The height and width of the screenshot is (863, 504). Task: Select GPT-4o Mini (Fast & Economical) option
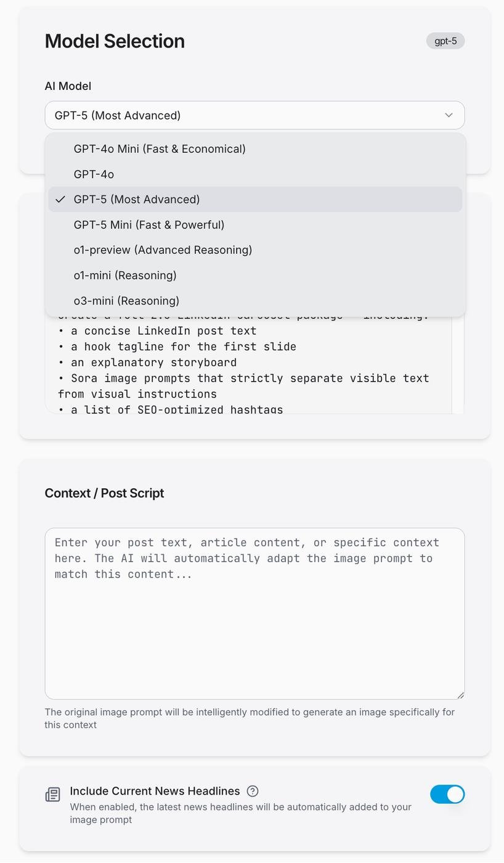point(160,149)
